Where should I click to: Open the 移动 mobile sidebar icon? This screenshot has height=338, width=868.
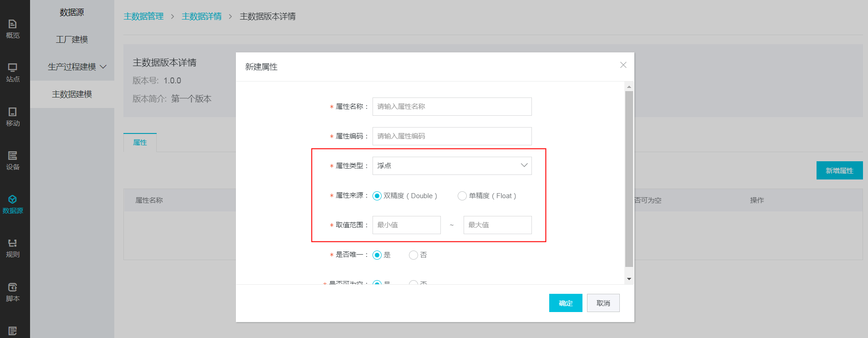coord(13,117)
